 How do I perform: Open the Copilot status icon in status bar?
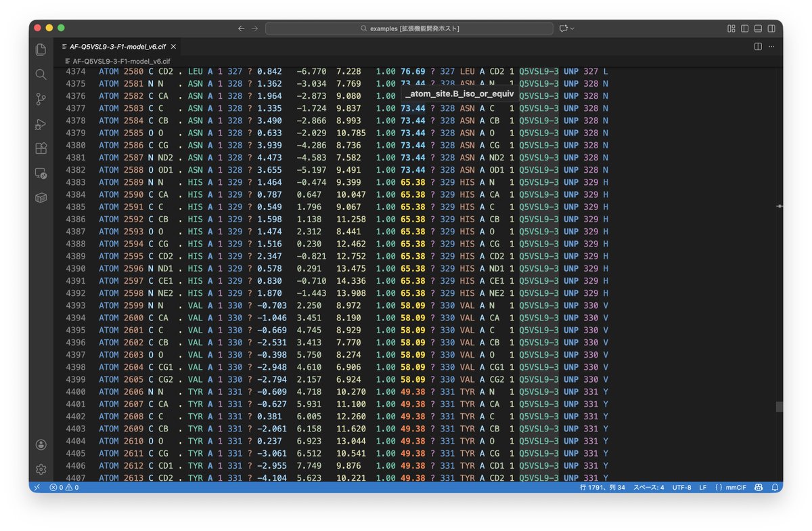[x=759, y=487]
